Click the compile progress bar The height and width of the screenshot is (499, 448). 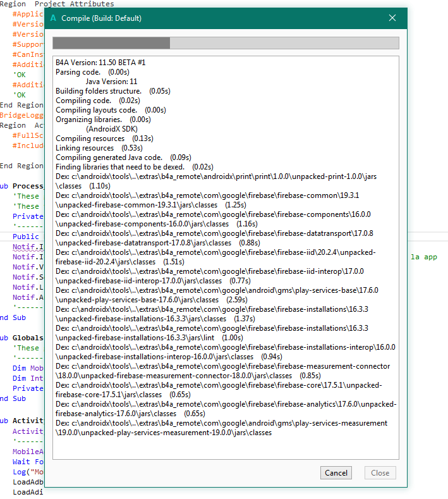click(x=226, y=43)
